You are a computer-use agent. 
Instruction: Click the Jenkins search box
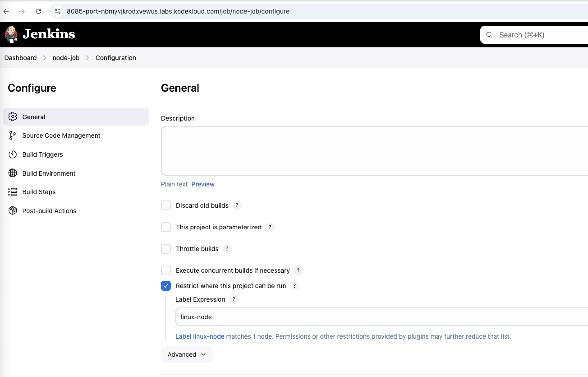tap(534, 35)
